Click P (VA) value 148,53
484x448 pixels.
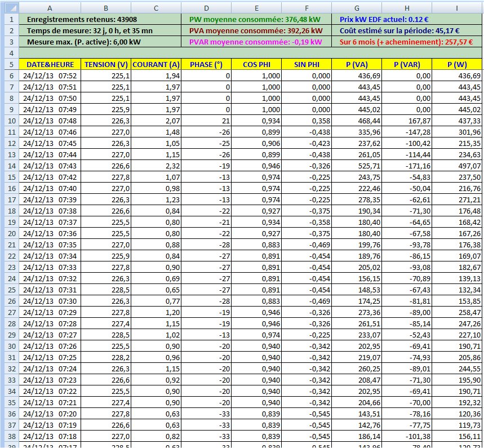pos(357,290)
